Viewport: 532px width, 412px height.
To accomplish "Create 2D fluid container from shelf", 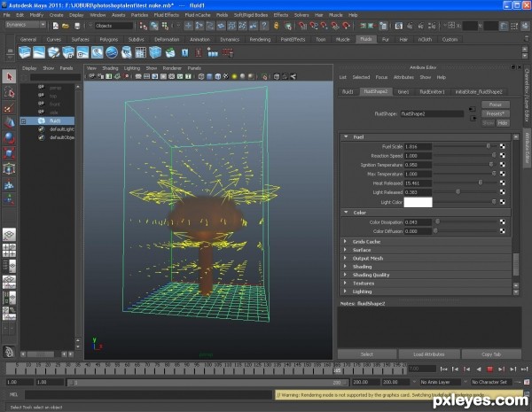I will point(39,52).
